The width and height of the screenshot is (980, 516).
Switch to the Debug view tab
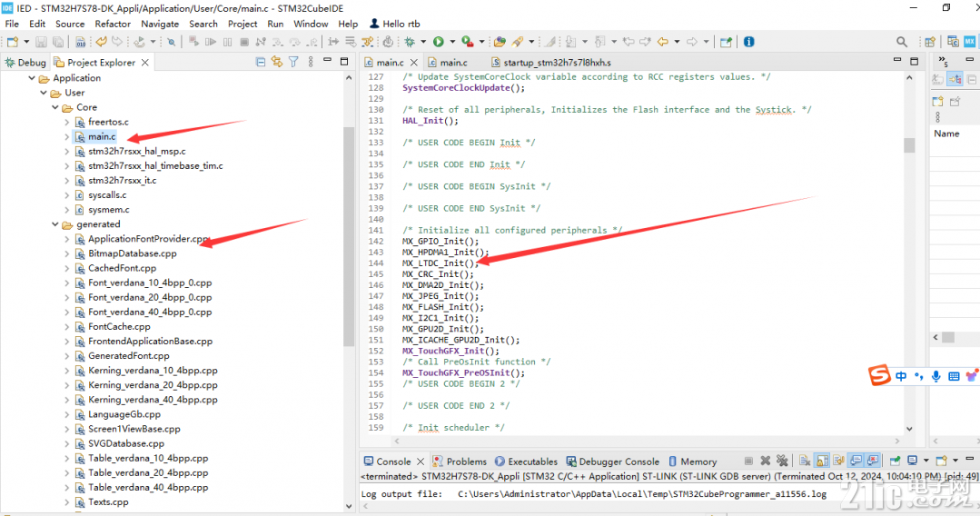(x=25, y=63)
